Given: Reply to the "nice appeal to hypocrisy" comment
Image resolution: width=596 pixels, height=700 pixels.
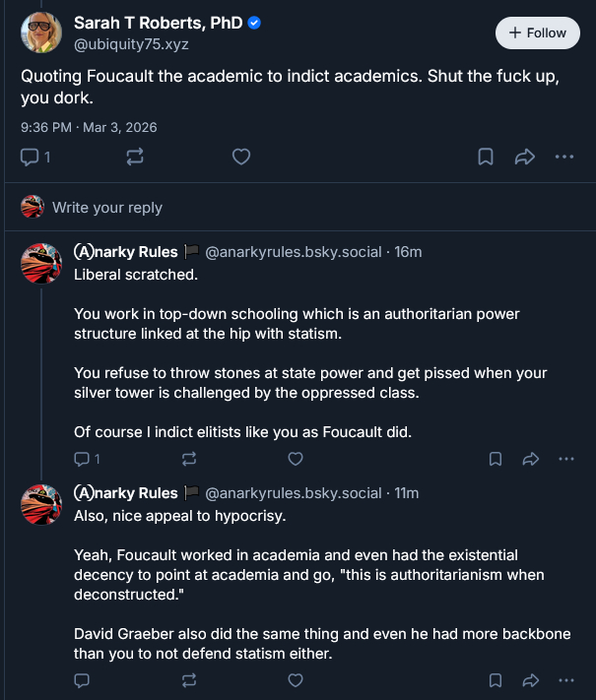Looking at the screenshot, I should (x=83, y=679).
